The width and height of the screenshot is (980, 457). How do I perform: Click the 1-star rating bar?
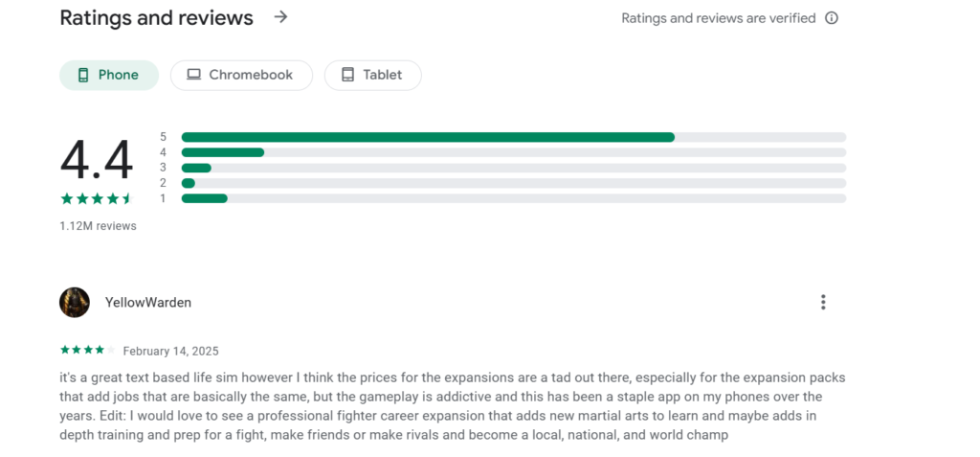[513, 198]
